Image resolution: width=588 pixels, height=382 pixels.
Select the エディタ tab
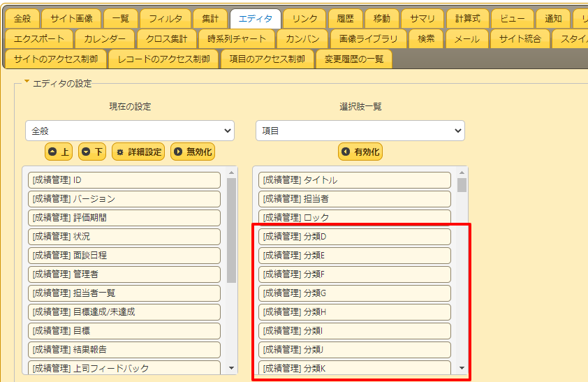256,18
